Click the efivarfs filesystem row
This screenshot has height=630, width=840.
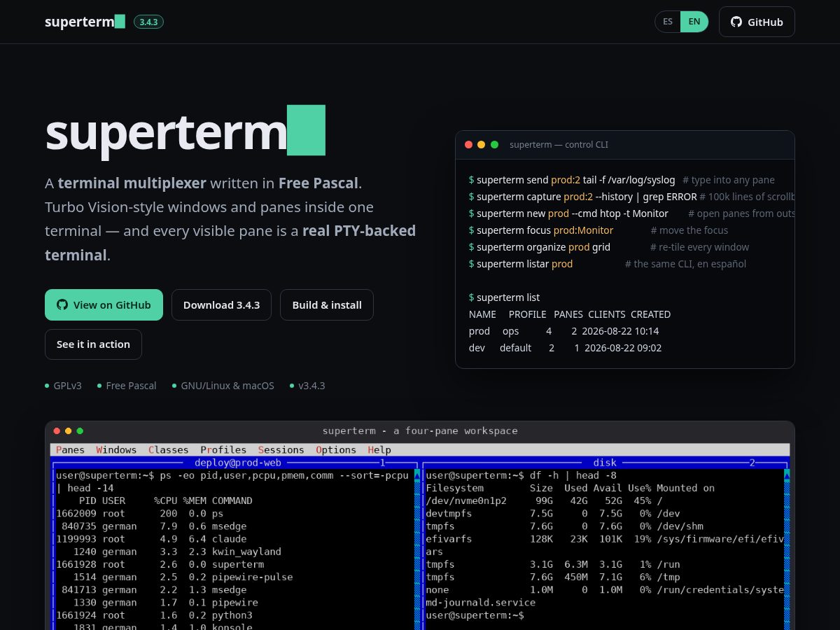click(x=605, y=539)
